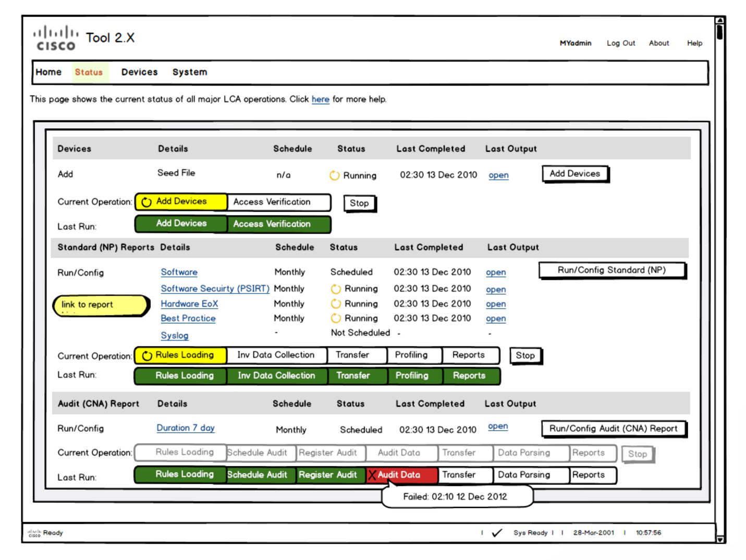Click scrollbar up arrow

pyautogui.click(x=720, y=20)
